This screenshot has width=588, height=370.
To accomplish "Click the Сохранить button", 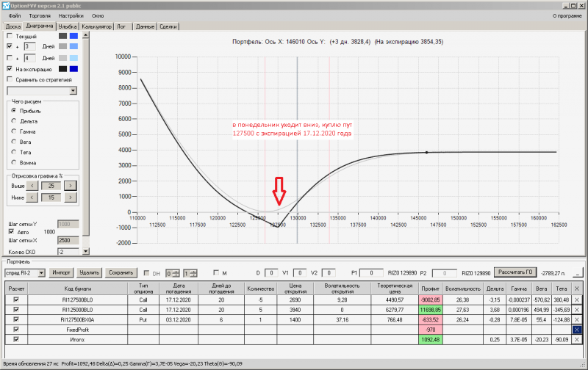I will pyautogui.click(x=121, y=272).
